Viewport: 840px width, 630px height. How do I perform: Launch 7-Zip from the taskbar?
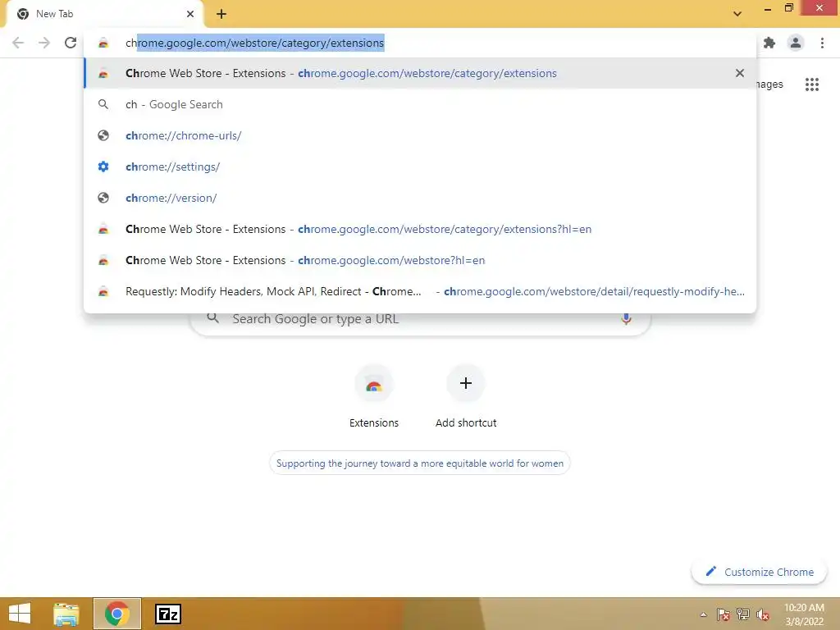click(167, 614)
